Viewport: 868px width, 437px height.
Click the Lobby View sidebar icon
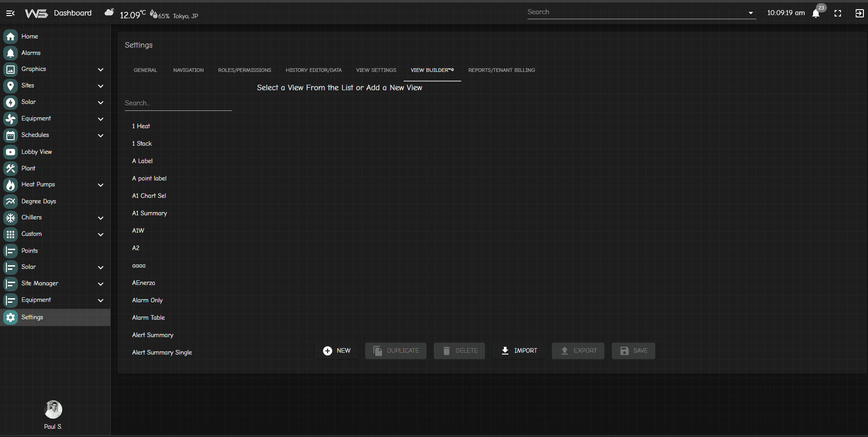point(11,152)
